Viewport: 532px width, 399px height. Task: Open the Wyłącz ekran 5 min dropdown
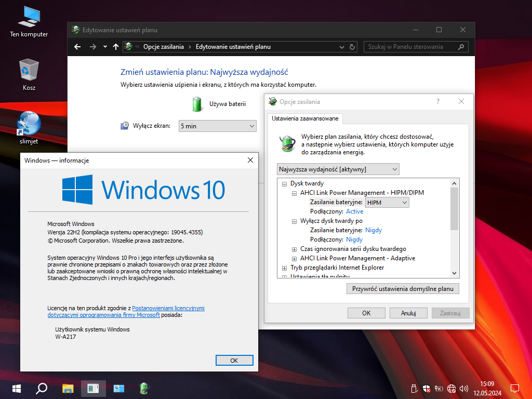218,126
